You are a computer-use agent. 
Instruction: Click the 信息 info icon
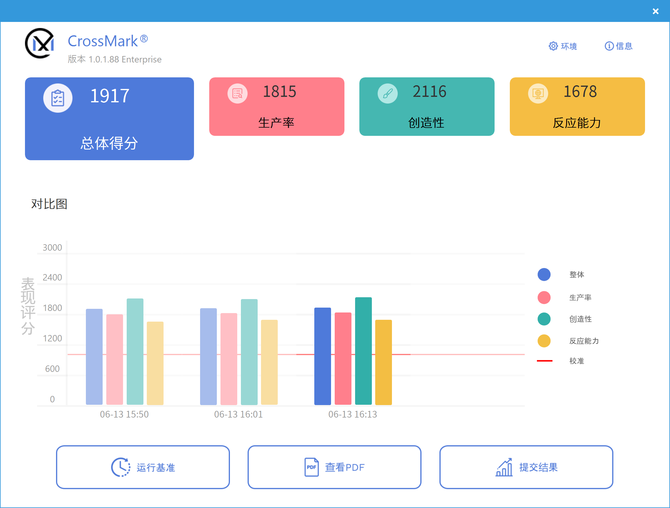click(609, 46)
